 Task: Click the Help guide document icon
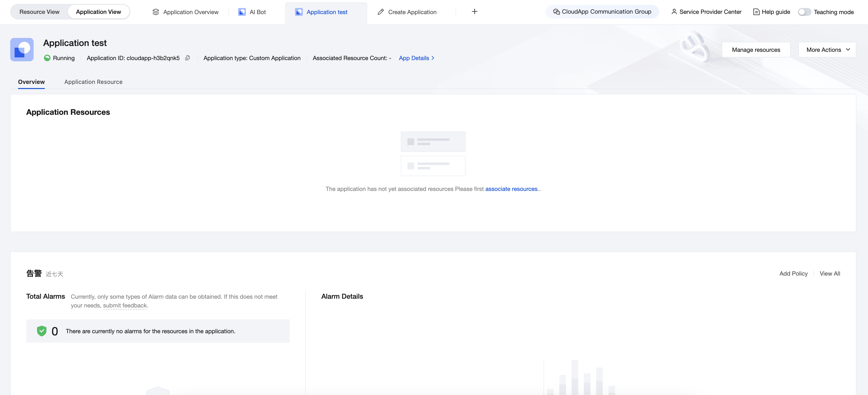[756, 12]
